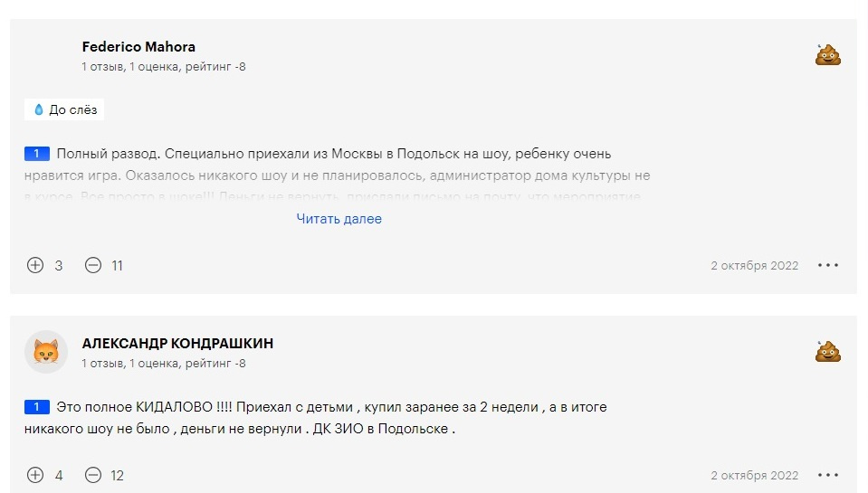Open three-dots menu on Federico Mahora's review
868x493 pixels.
pyautogui.click(x=827, y=265)
